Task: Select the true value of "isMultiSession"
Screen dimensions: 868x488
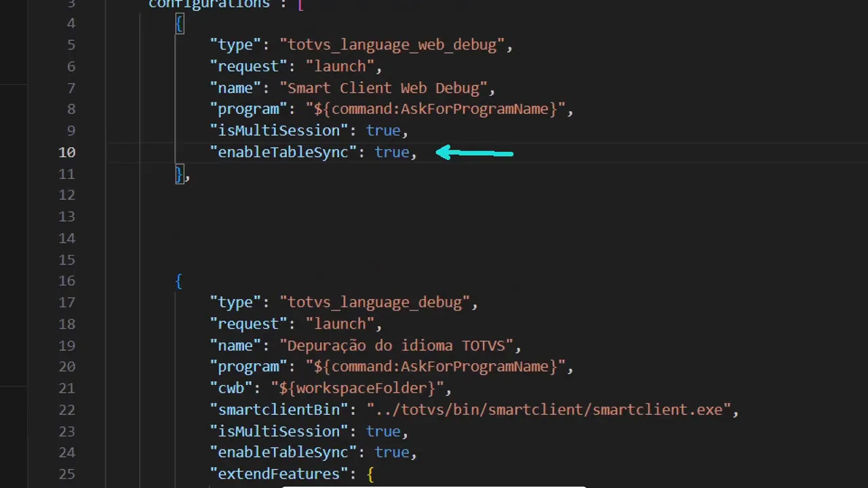Action: (x=383, y=130)
